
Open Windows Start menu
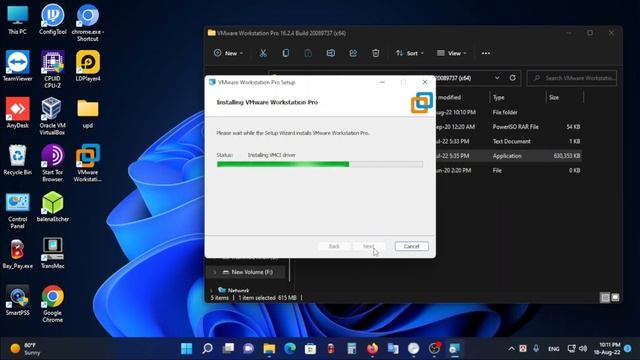tap(187, 349)
